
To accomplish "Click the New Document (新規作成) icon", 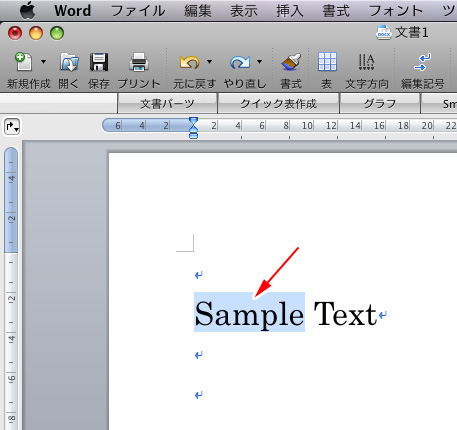I will tap(24, 62).
